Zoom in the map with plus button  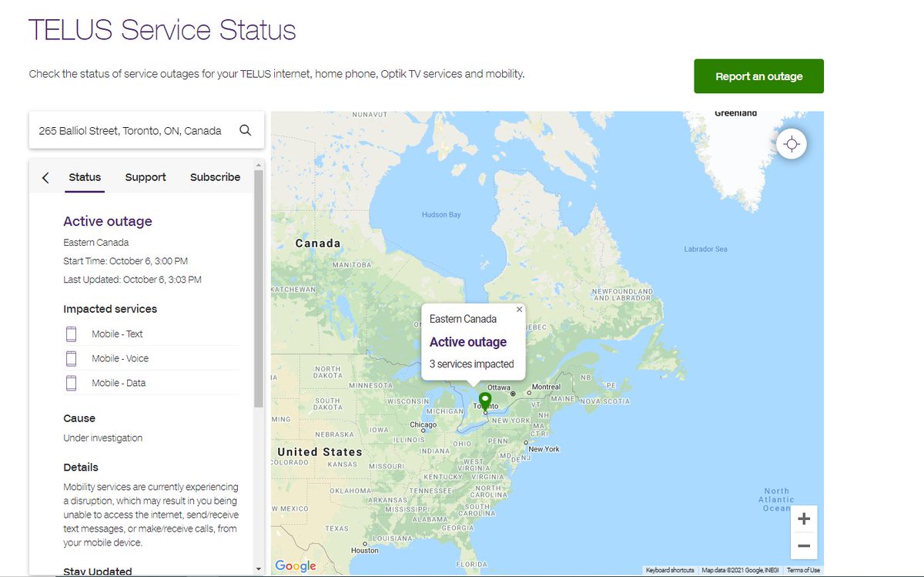[804, 519]
